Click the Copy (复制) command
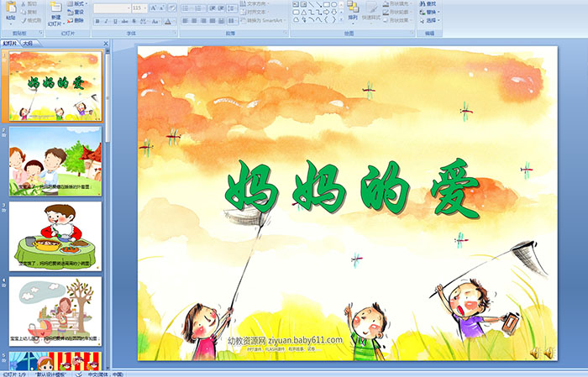Image resolution: width=588 pixels, height=377 pixels. 29,13
